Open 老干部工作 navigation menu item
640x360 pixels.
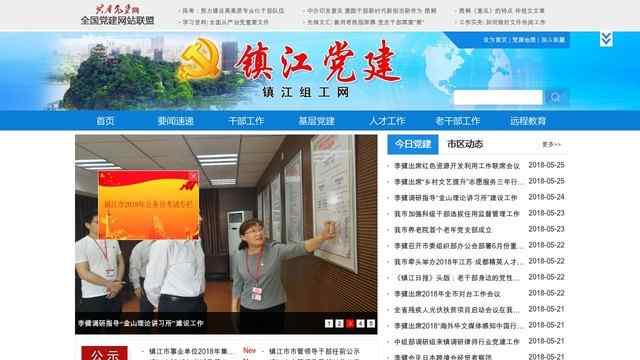[x=458, y=121]
